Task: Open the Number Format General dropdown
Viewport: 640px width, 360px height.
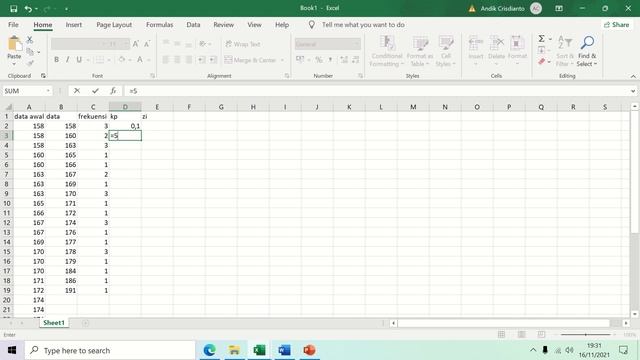Action: pos(328,44)
